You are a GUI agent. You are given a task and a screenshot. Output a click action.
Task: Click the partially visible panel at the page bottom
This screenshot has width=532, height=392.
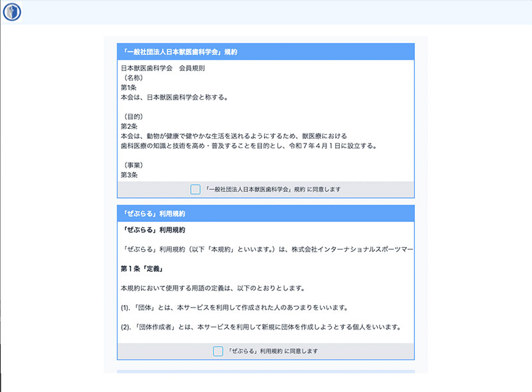(265, 371)
